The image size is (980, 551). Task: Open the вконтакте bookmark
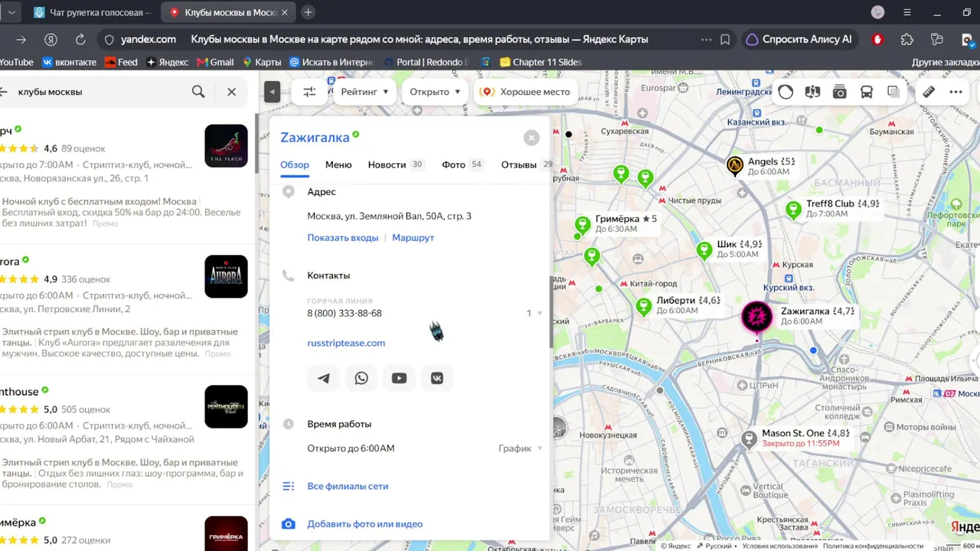click(x=69, y=62)
